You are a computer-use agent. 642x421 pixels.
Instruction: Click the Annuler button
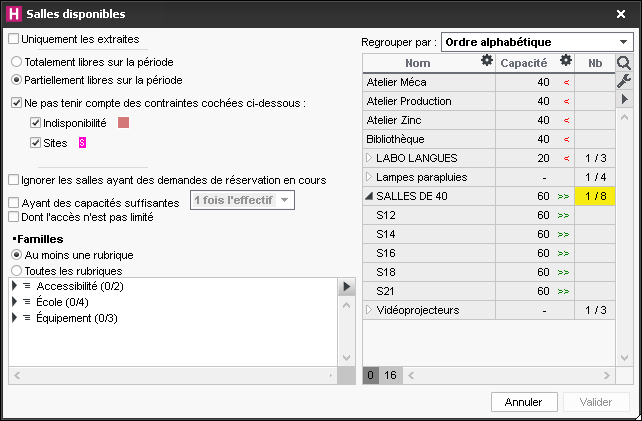[524, 402]
